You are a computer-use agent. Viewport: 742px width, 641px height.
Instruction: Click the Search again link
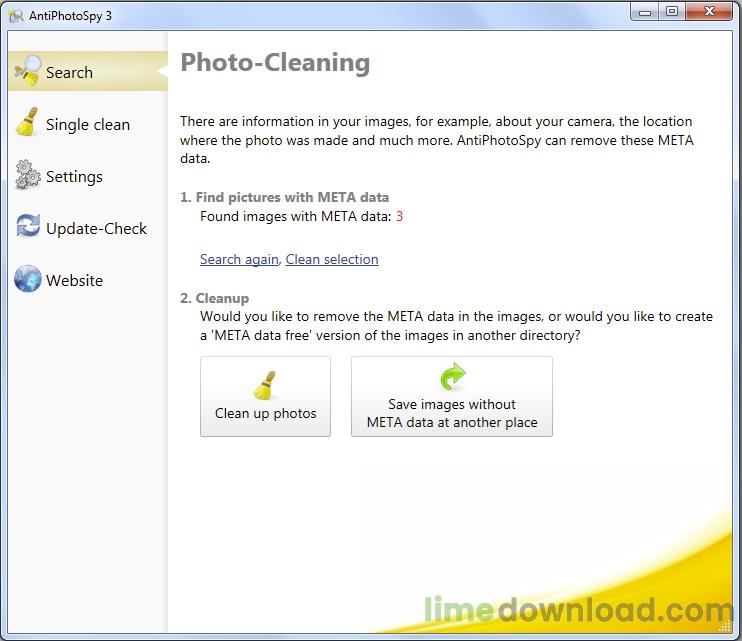coord(239,259)
